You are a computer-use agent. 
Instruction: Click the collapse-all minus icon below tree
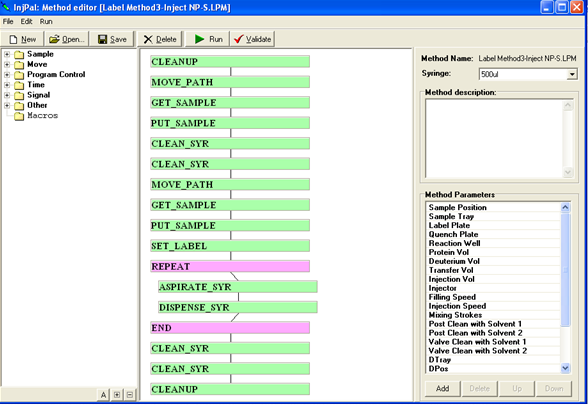tap(130, 394)
